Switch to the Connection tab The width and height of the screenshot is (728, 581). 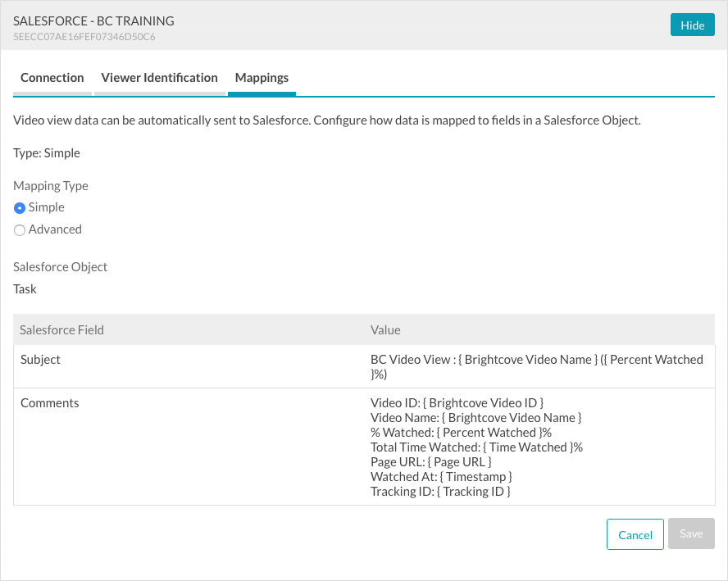point(52,78)
